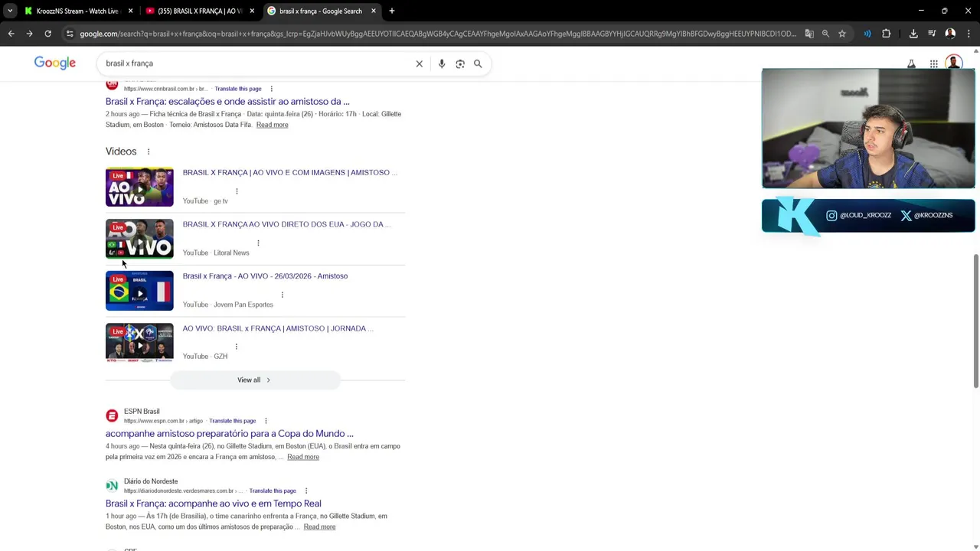
Task: Open options menu for CNN Brasil result
Action: 271,89
